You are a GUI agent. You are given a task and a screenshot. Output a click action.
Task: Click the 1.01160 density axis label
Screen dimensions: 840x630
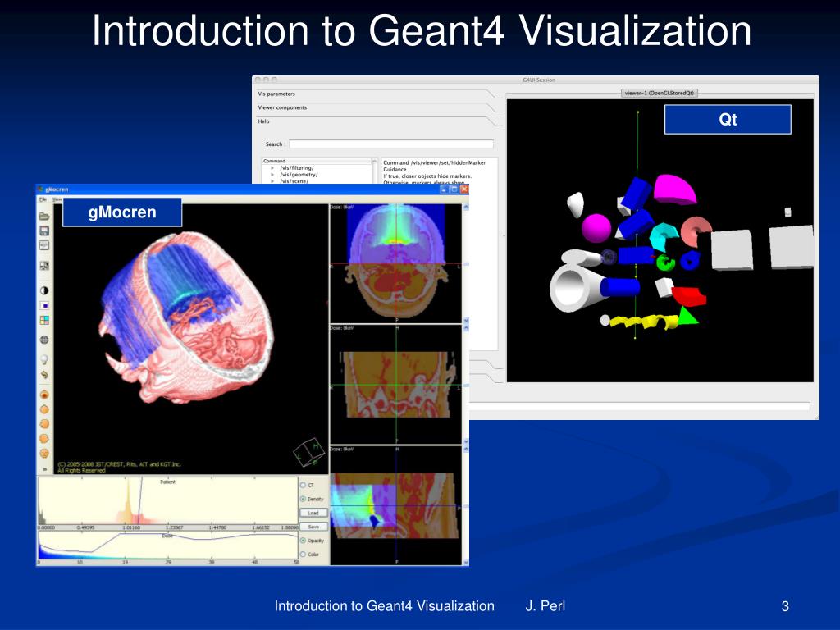coord(131,527)
